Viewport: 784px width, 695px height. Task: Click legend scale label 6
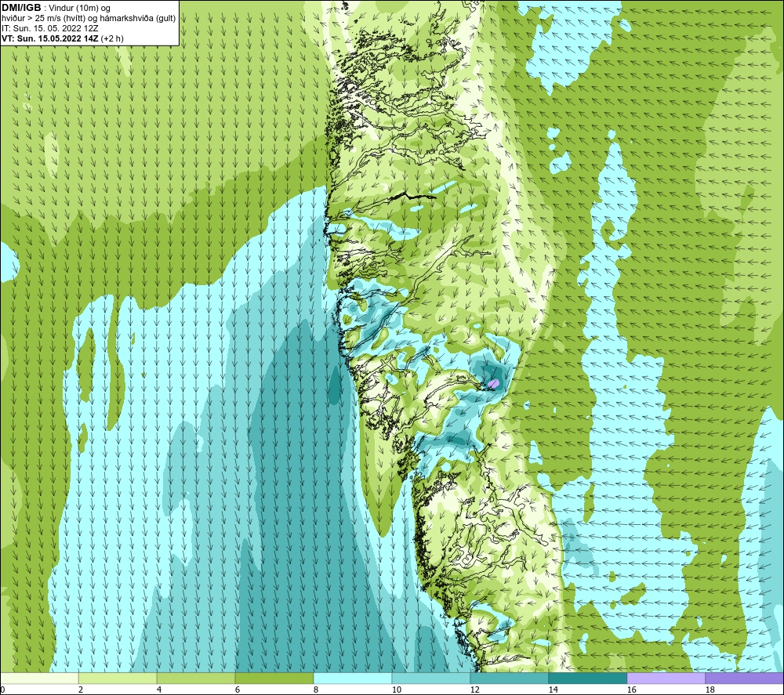coord(238,690)
